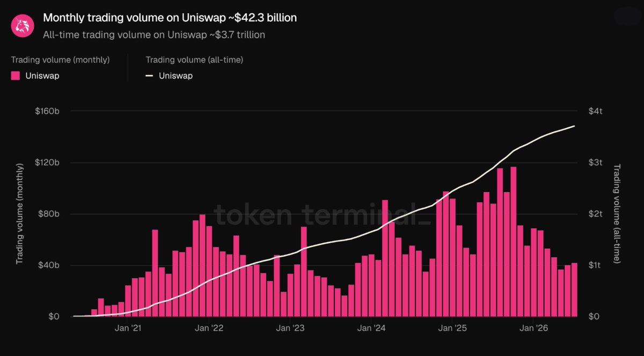Click the Jan '21 x-axis label
The image size is (644, 356).
pyautogui.click(x=129, y=328)
